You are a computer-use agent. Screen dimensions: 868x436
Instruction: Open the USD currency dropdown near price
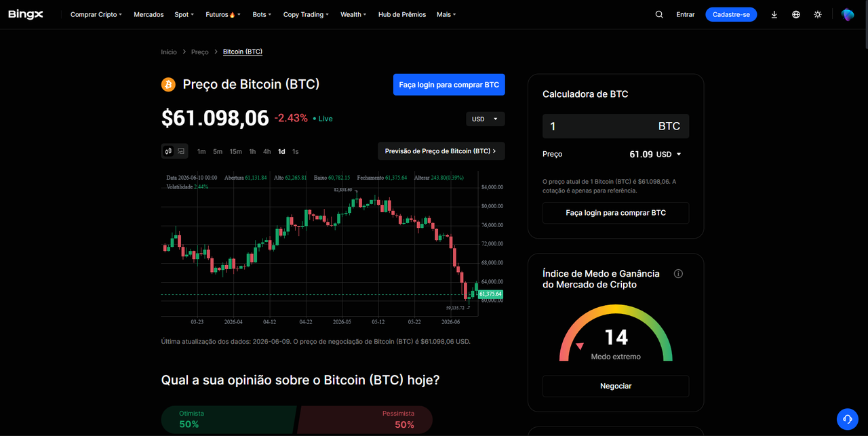pyautogui.click(x=485, y=119)
